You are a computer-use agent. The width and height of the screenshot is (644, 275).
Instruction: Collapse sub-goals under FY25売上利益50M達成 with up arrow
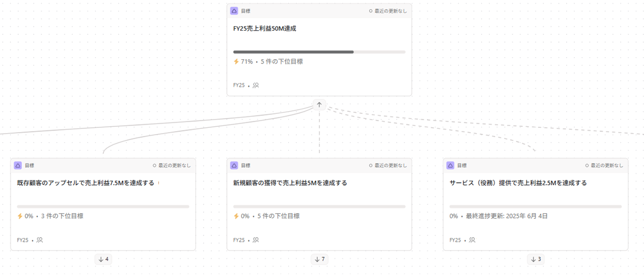tap(319, 104)
